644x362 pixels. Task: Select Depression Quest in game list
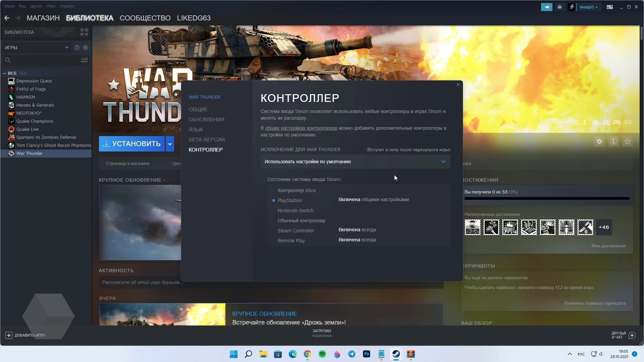tap(34, 81)
